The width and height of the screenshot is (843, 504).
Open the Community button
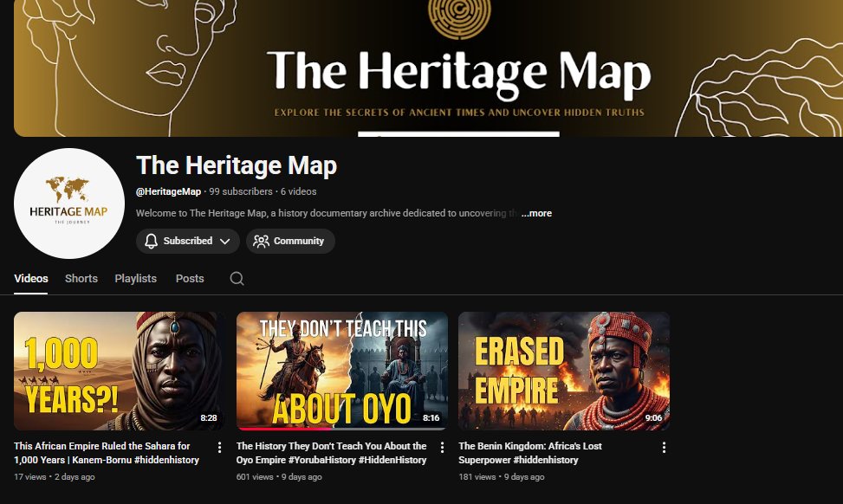[290, 242]
